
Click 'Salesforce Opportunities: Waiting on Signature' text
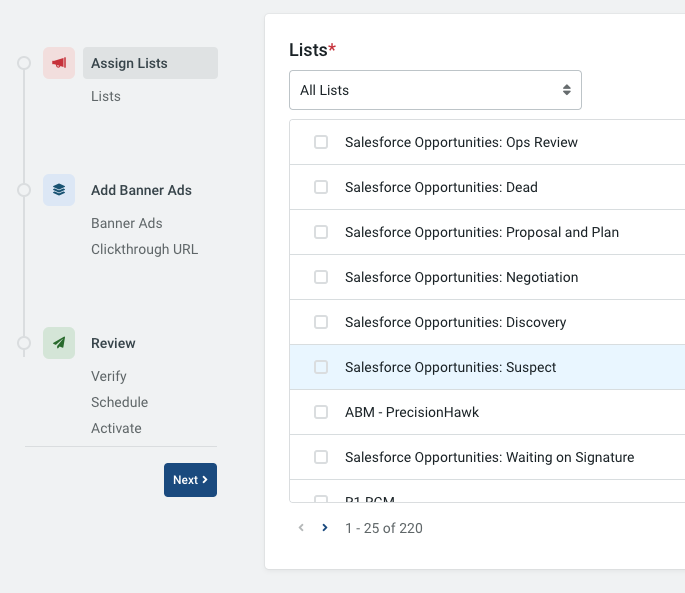coord(490,458)
